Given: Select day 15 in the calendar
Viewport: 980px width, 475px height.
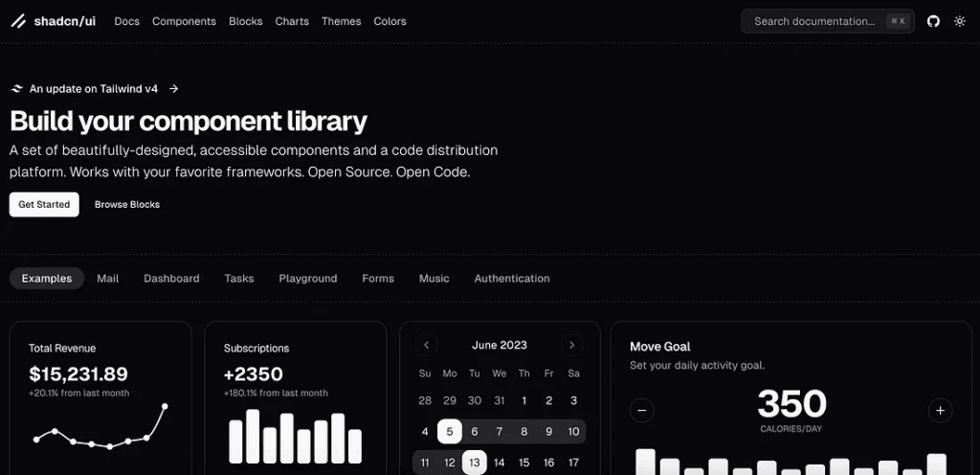Looking at the screenshot, I should coord(523,463).
